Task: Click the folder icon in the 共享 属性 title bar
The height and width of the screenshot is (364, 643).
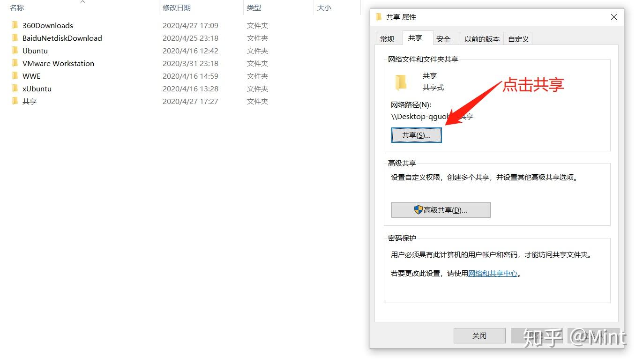Action: point(379,17)
